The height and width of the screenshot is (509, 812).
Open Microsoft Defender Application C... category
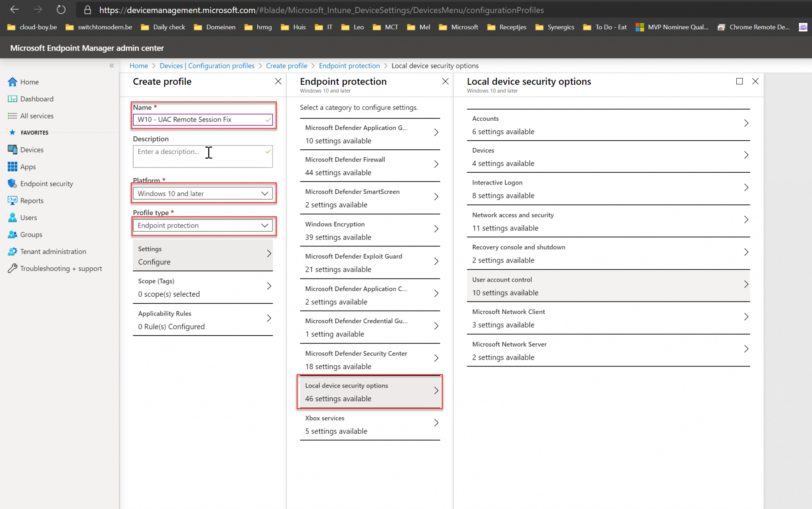pyautogui.click(x=370, y=295)
